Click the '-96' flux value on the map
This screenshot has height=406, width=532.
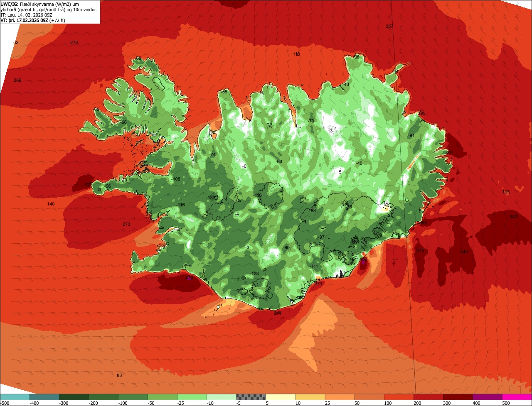point(108,186)
